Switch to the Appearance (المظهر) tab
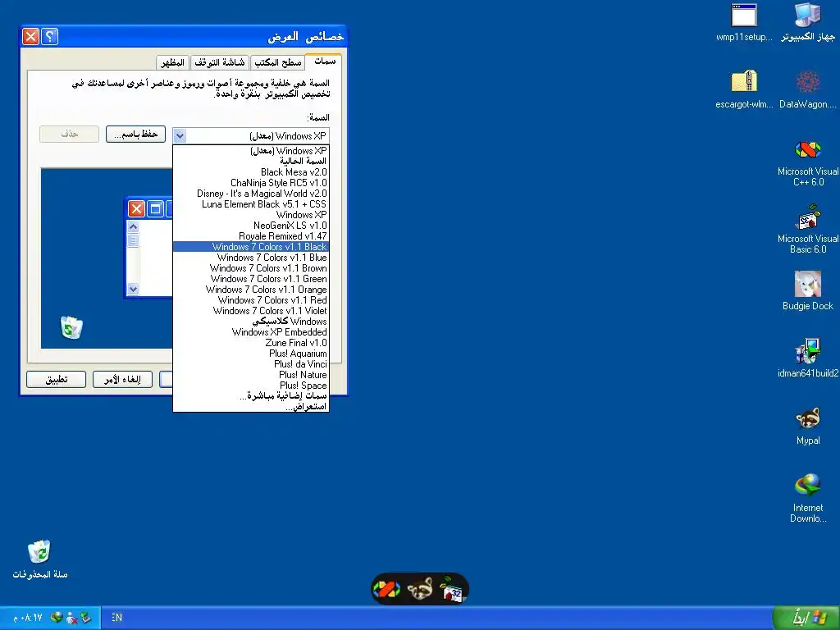This screenshot has width=840, height=630. pos(173,62)
